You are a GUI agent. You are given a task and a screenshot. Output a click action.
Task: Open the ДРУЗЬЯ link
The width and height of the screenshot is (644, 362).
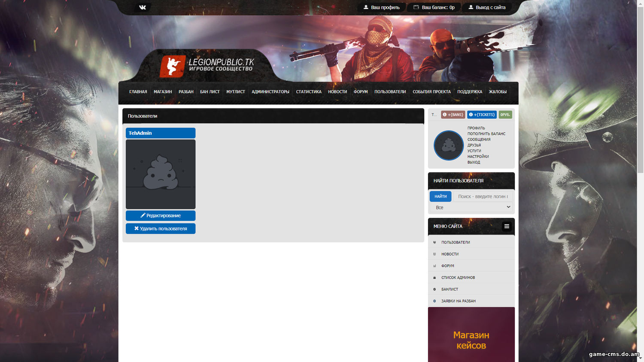coord(474,145)
